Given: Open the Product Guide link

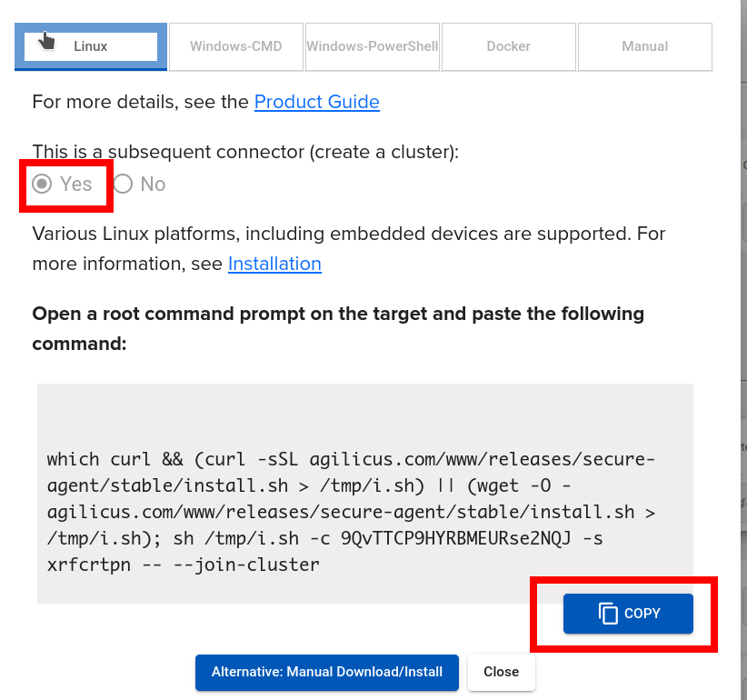Looking at the screenshot, I should pos(316,102).
